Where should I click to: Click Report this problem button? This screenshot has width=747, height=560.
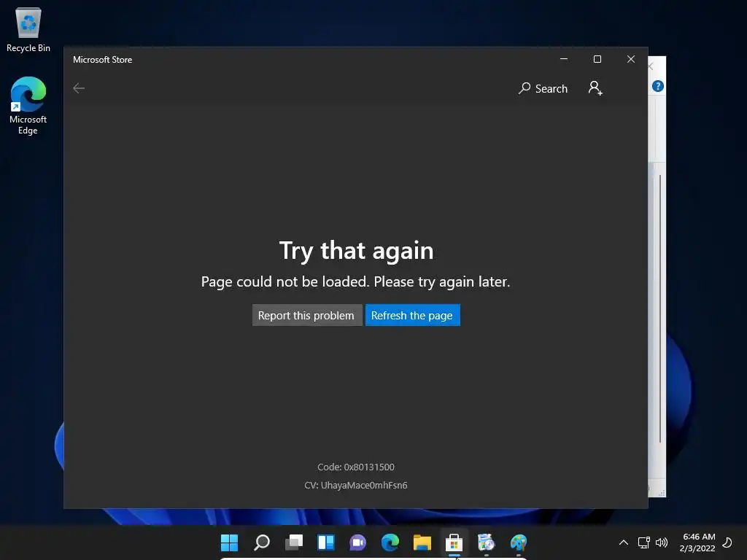coord(307,315)
